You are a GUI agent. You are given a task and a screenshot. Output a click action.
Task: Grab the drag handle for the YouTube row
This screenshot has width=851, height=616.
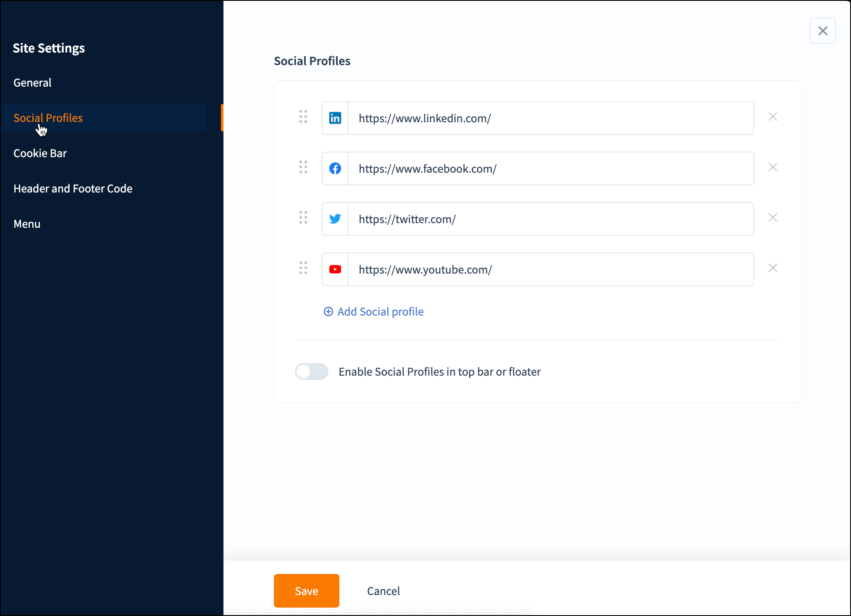click(303, 268)
